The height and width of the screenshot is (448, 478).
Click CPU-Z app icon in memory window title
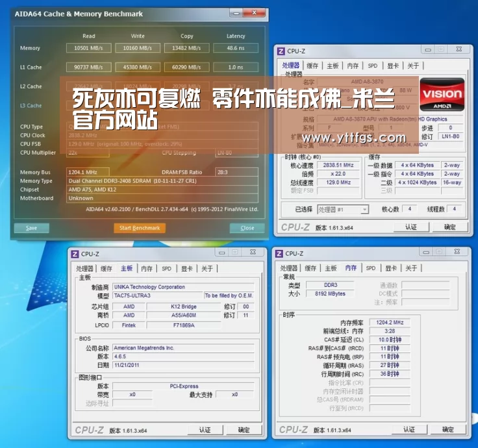(279, 254)
